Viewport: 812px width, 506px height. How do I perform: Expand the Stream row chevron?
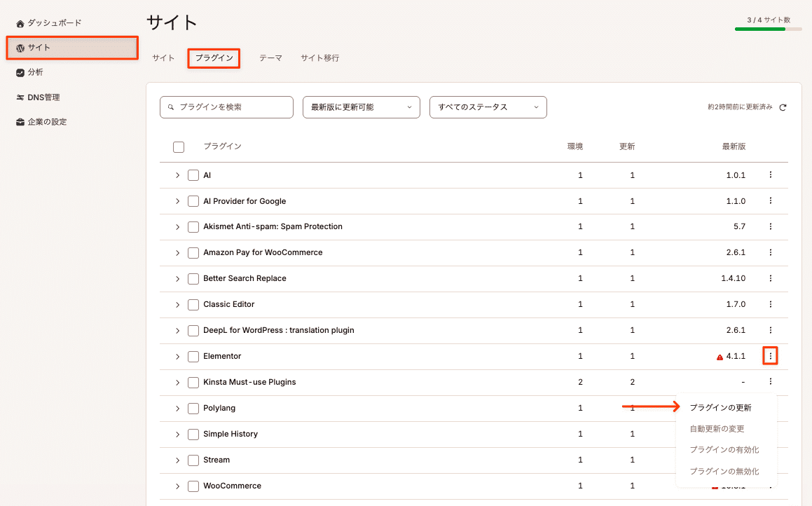(178, 460)
